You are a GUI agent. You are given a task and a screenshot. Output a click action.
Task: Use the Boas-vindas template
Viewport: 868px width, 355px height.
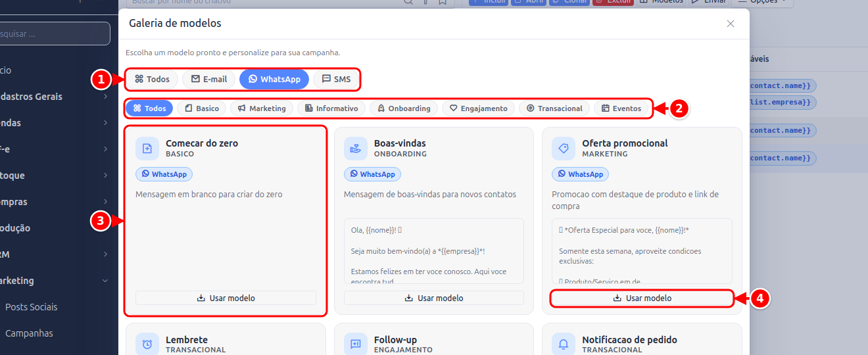[434, 298]
